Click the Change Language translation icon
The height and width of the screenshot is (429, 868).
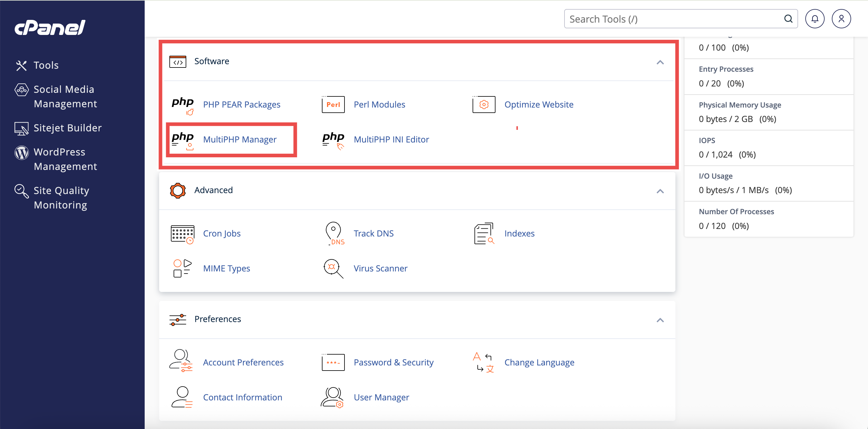click(x=483, y=362)
